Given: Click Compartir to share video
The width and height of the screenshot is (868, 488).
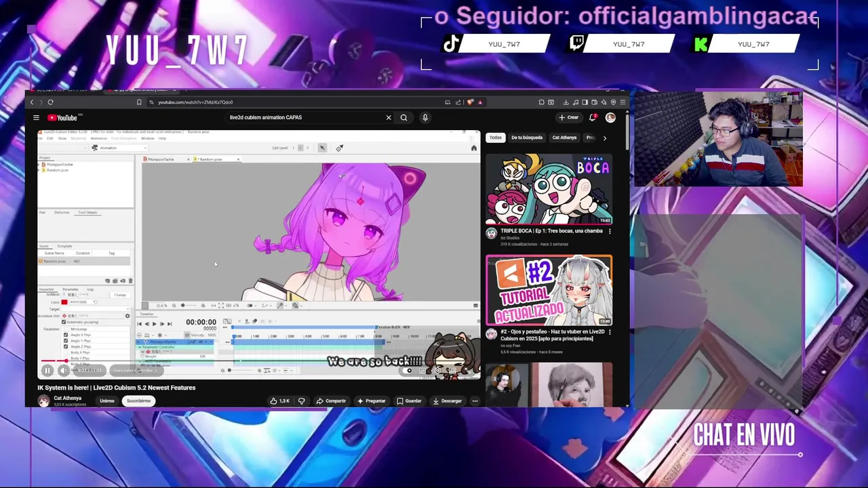Looking at the screenshot, I should point(331,401).
